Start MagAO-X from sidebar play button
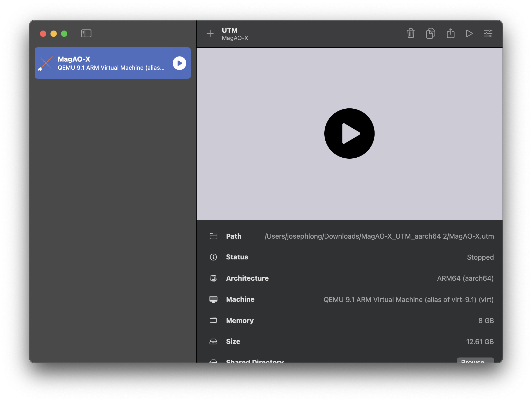 coord(180,63)
